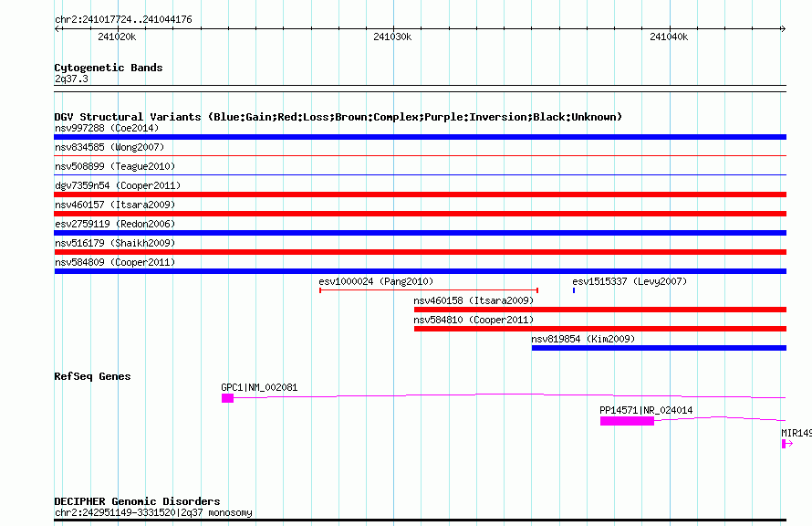Click the 2q37 monosomy DECIPHER bar

click(x=420, y=520)
